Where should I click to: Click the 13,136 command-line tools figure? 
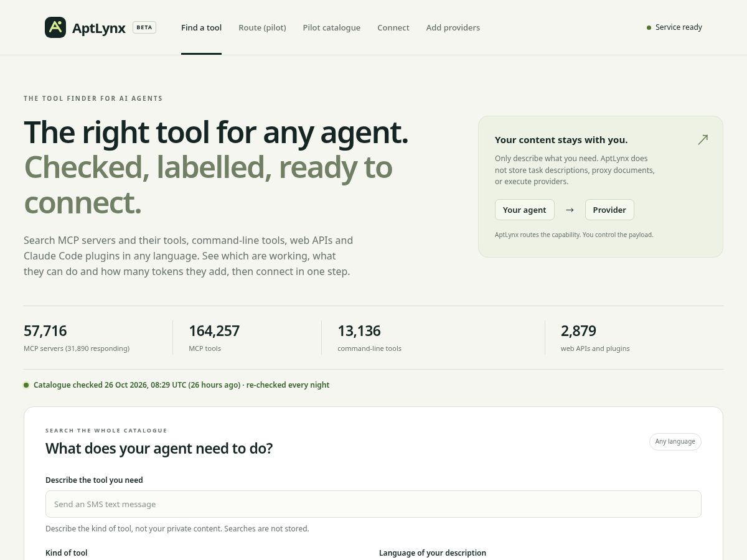359,330
